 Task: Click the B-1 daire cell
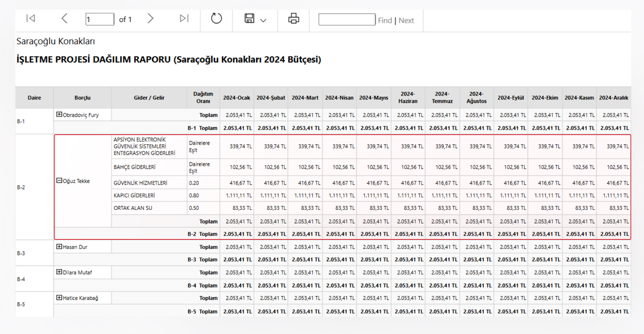[34, 121]
